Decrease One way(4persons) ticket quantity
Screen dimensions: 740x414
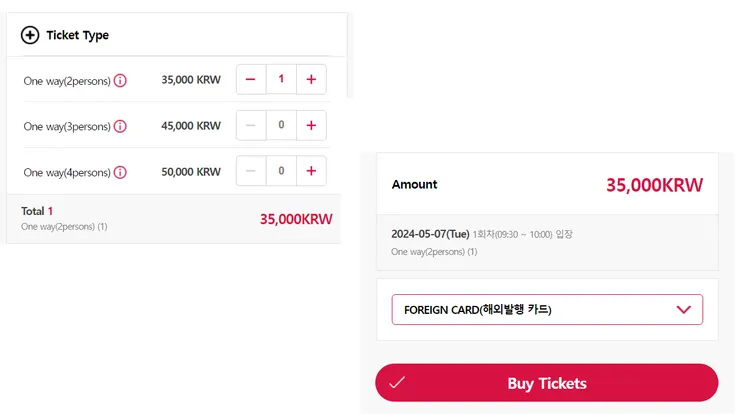pos(251,171)
